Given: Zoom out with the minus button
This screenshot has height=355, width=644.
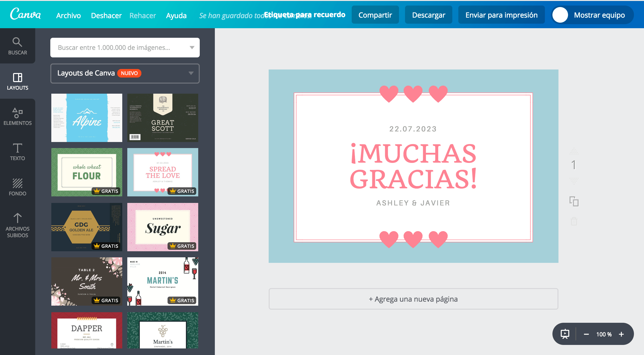Looking at the screenshot, I should click(x=586, y=334).
